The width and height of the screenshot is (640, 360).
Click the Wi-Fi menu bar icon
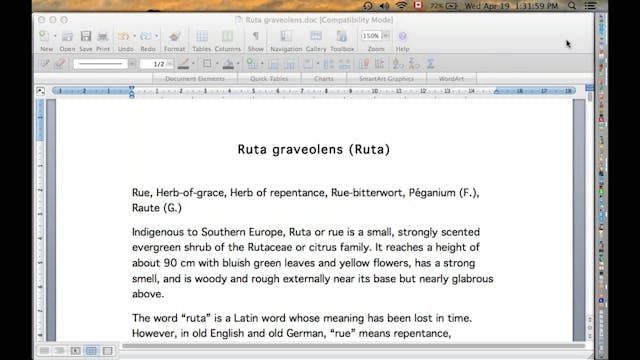click(x=402, y=6)
